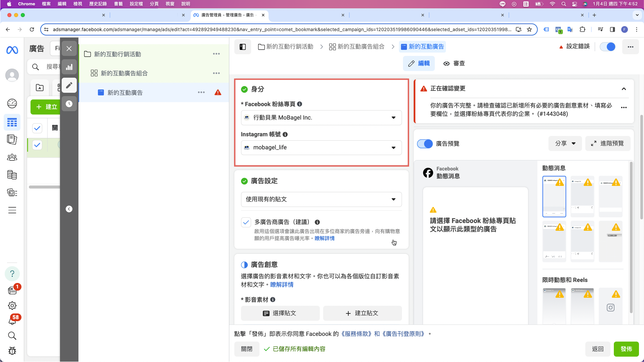Select 新的互動廣告組合 in tree
The image size is (644, 362).
(x=124, y=73)
